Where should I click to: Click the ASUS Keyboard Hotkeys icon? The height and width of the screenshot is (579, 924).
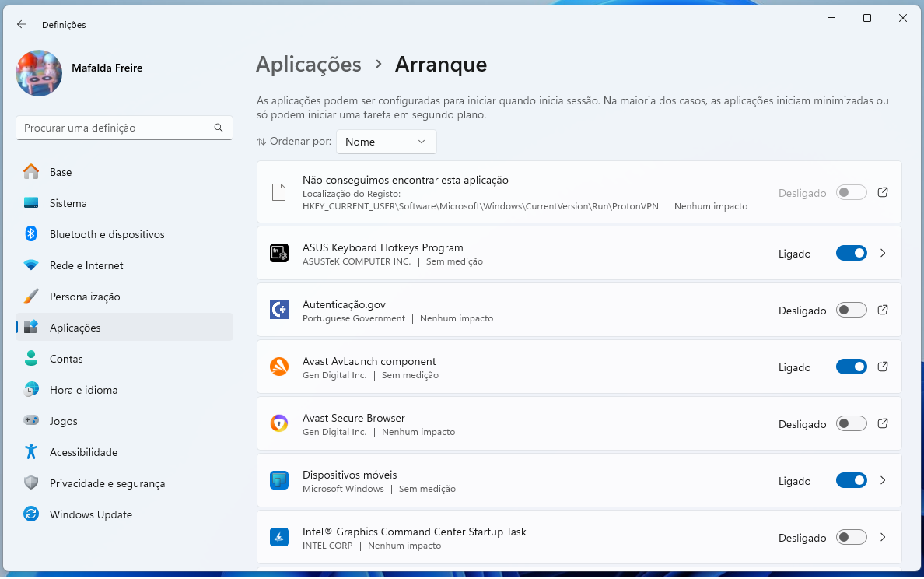279,253
